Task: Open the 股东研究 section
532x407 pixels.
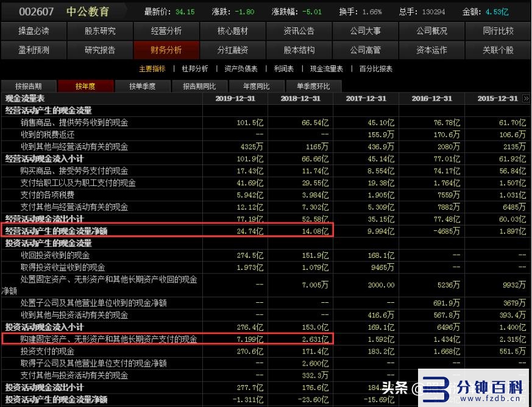Action: [x=100, y=31]
